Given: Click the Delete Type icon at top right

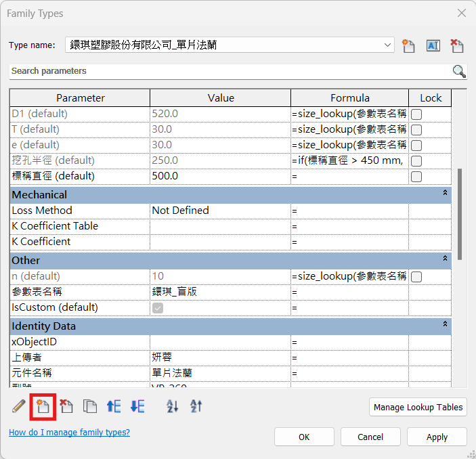Looking at the screenshot, I should coord(458,45).
